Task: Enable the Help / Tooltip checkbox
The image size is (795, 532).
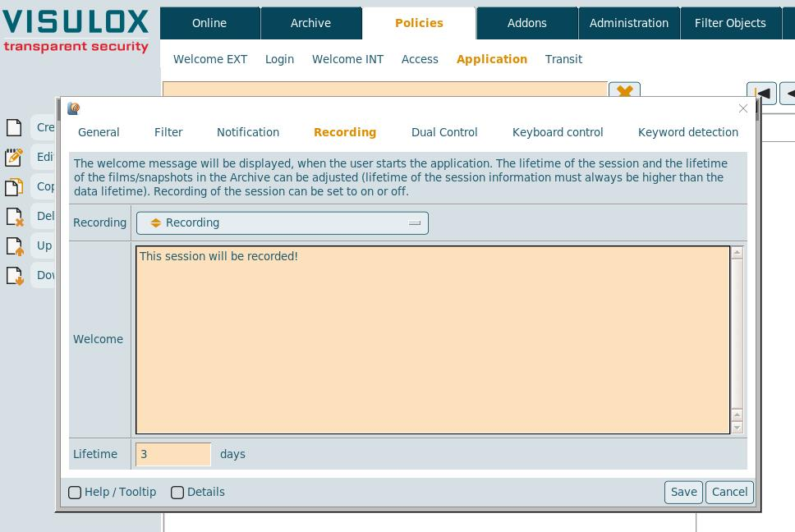Action: click(75, 493)
